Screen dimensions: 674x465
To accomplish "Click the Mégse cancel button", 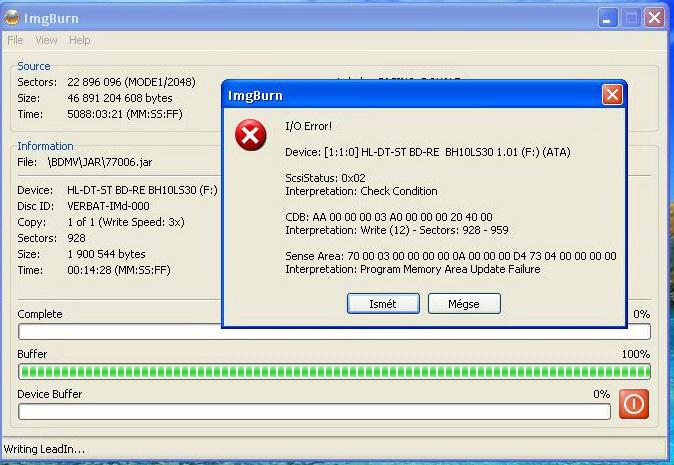I will [464, 303].
